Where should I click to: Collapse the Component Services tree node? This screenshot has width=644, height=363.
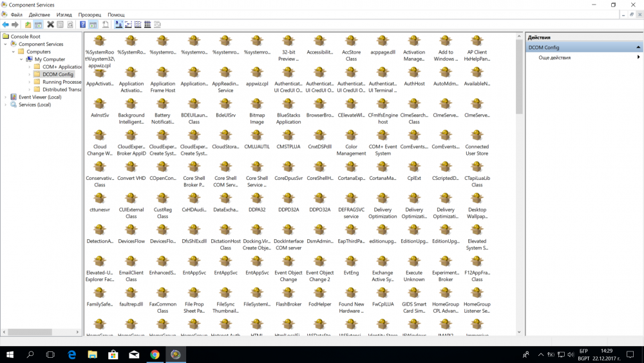coord(5,44)
